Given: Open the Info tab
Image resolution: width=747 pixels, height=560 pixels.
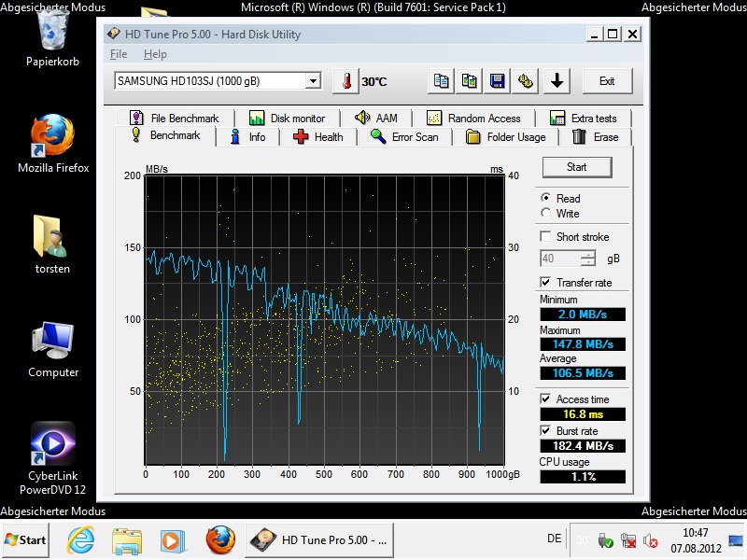Looking at the screenshot, I should click(247, 137).
